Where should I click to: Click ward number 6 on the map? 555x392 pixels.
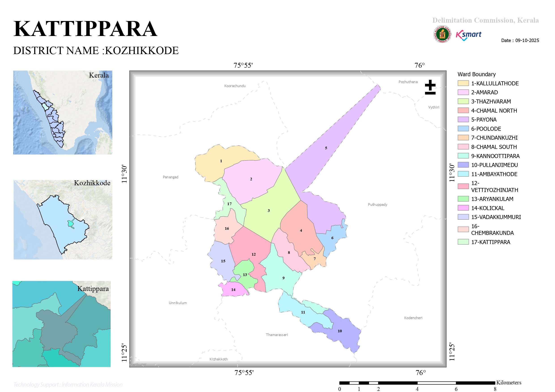click(x=332, y=238)
